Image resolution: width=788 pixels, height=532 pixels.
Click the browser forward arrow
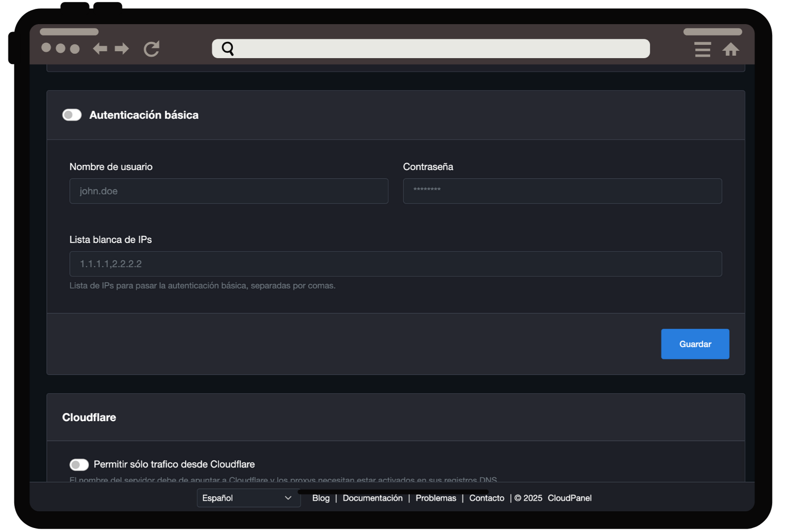[x=122, y=49]
